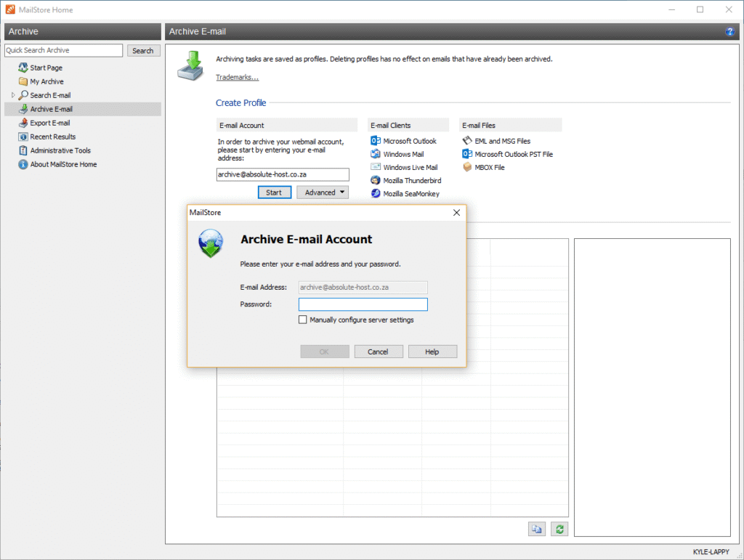Screen dimensions: 744x560
Task: Open the Trademarks link
Action: click(238, 77)
